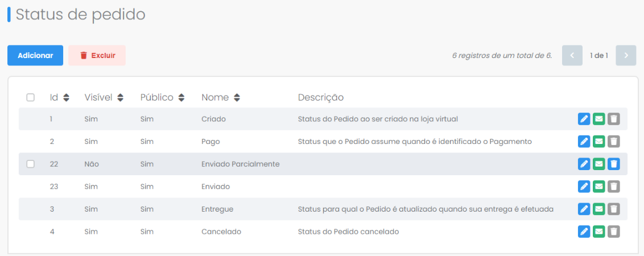The width and height of the screenshot is (644, 256).
Task: Sort by the Público column
Action: [181, 98]
